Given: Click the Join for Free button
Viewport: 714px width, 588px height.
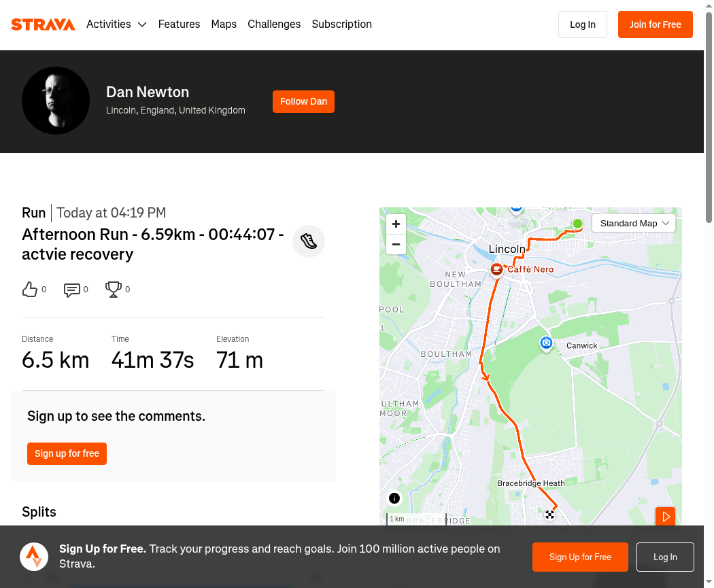Looking at the screenshot, I should coord(655,24).
